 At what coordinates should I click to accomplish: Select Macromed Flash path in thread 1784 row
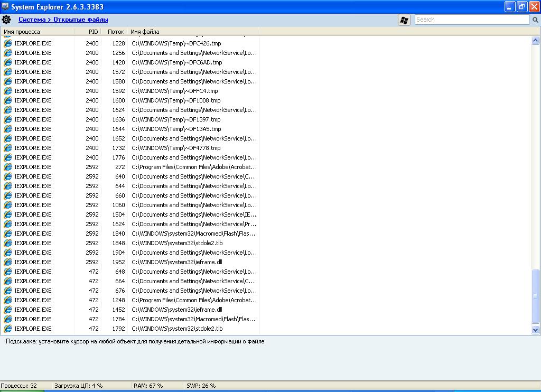coord(193,319)
